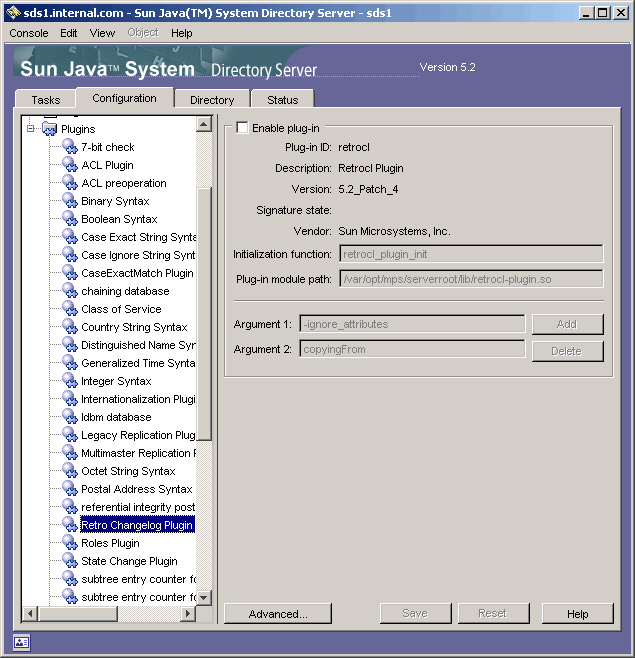Click the Binary Syntax plugin icon
The image size is (635, 658).
coord(69,201)
